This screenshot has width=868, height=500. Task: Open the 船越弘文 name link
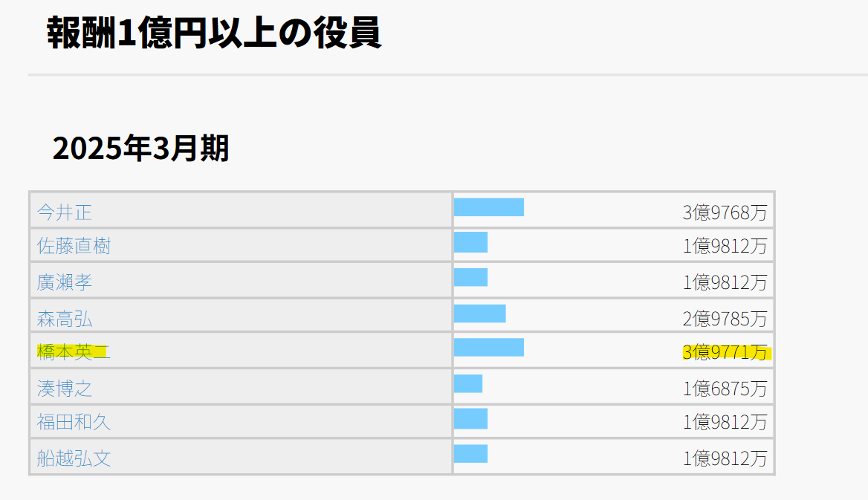point(74,458)
